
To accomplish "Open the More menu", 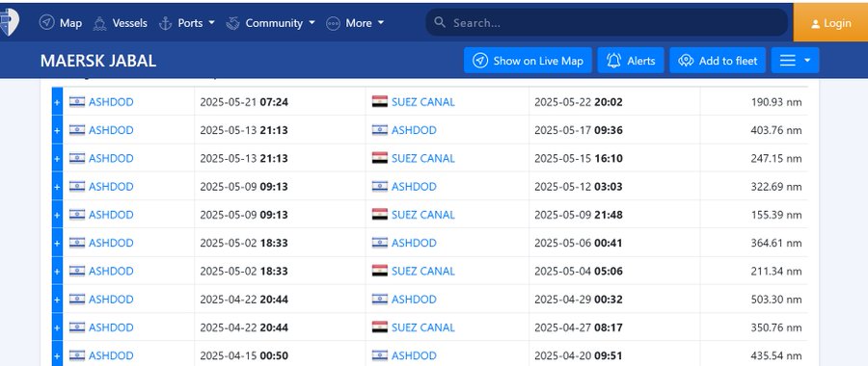I will click(355, 23).
